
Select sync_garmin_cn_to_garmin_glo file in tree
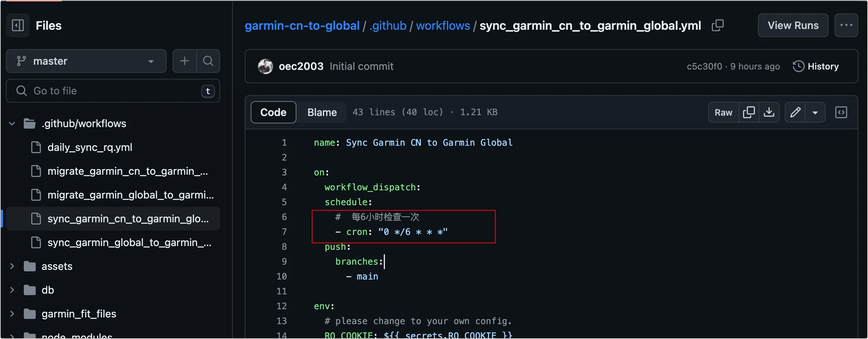tap(113, 219)
